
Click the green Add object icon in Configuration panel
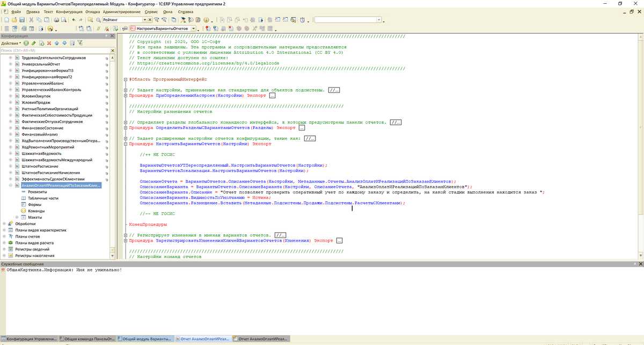26,43
